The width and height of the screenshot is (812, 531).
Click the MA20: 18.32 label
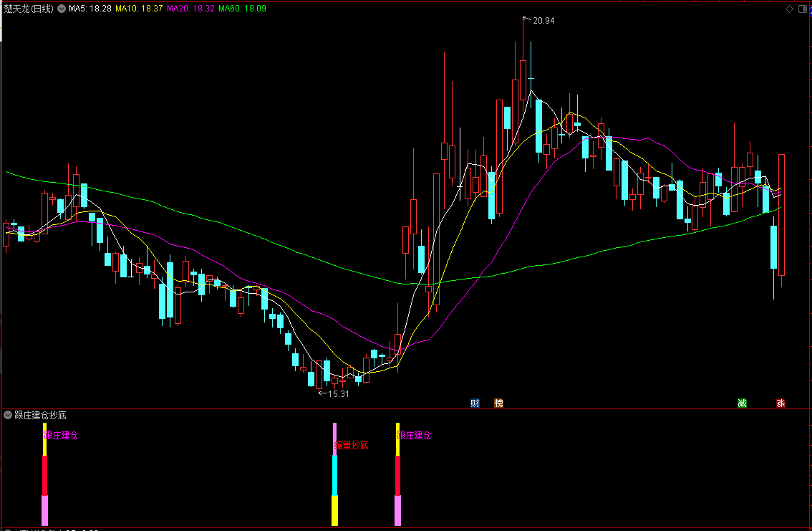pyautogui.click(x=190, y=9)
